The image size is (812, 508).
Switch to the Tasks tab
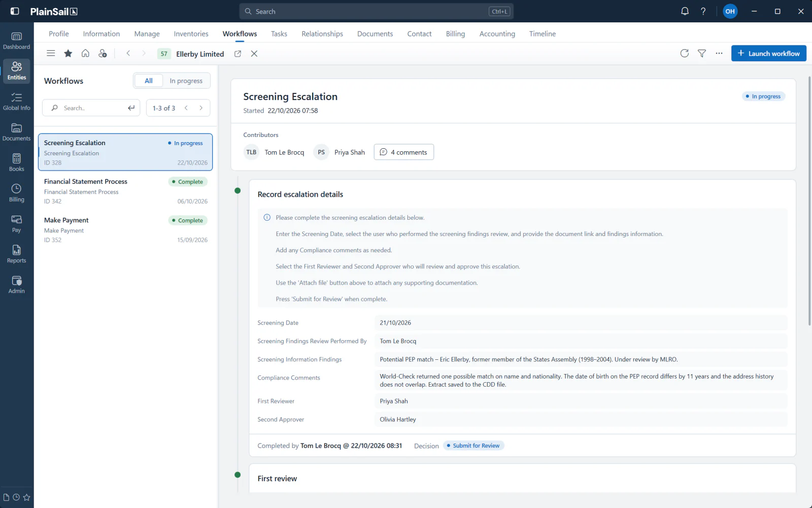[x=279, y=34]
